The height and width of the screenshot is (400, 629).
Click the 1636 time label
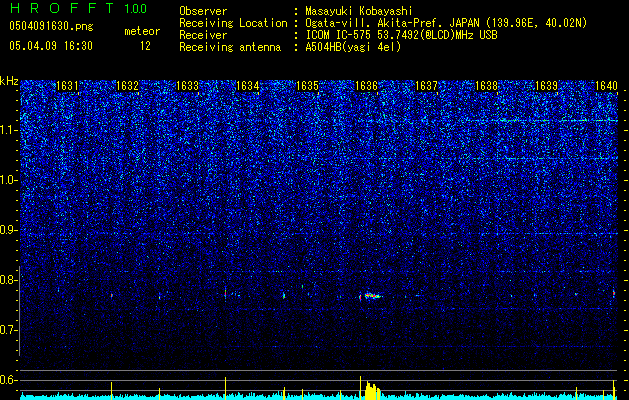(367, 86)
